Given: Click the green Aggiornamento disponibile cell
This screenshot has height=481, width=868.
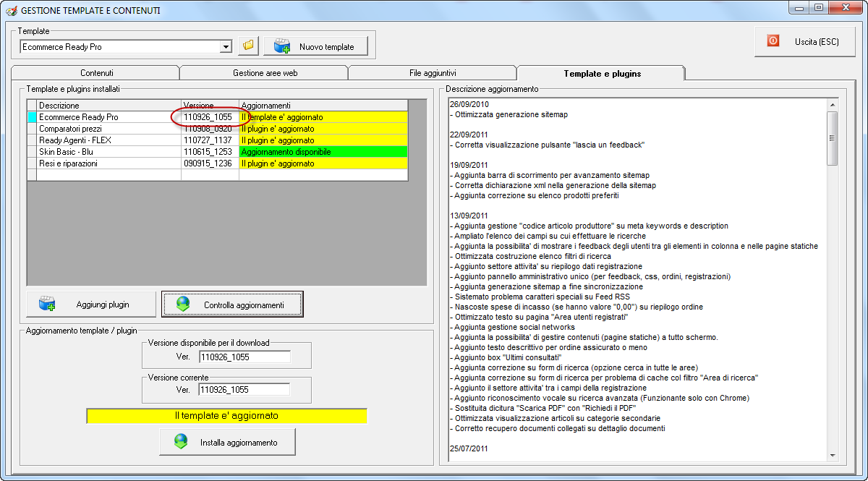Looking at the screenshot, I should pyautogui.click(x=323, y=152).
